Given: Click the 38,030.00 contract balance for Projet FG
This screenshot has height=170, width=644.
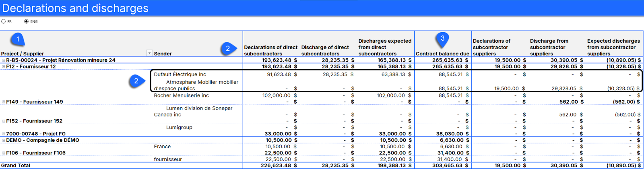Looking at the screenshot, I should [450, 134].
